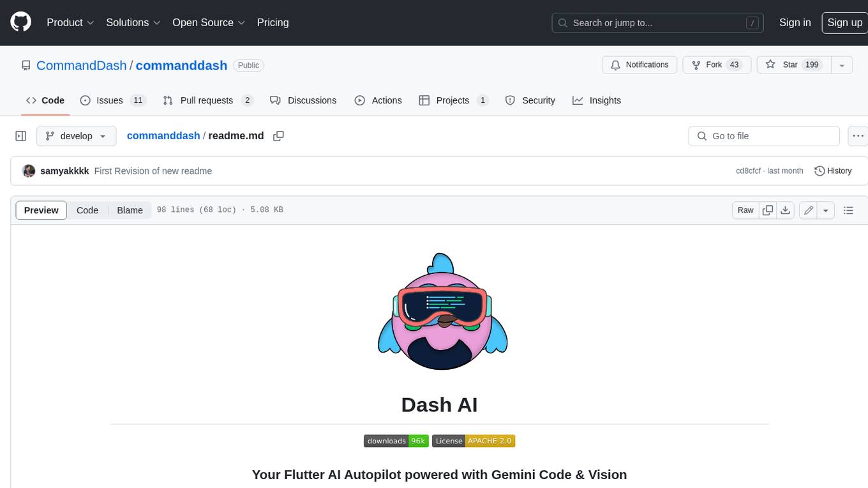Screen dimensions: 868x488
Task: Expand the Product menu
Action: (x=70, y=22)
